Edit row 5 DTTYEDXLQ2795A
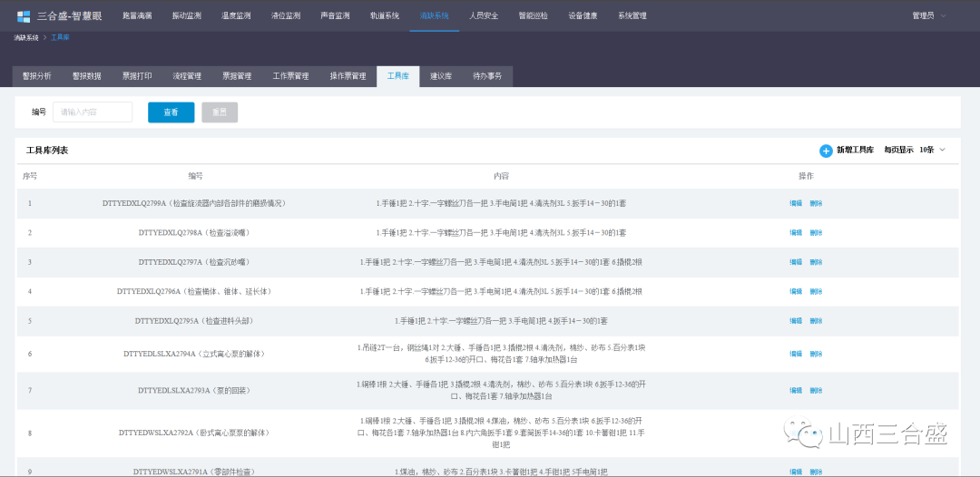This screenshot has height=477, width=980. click(x=796, y=321)
